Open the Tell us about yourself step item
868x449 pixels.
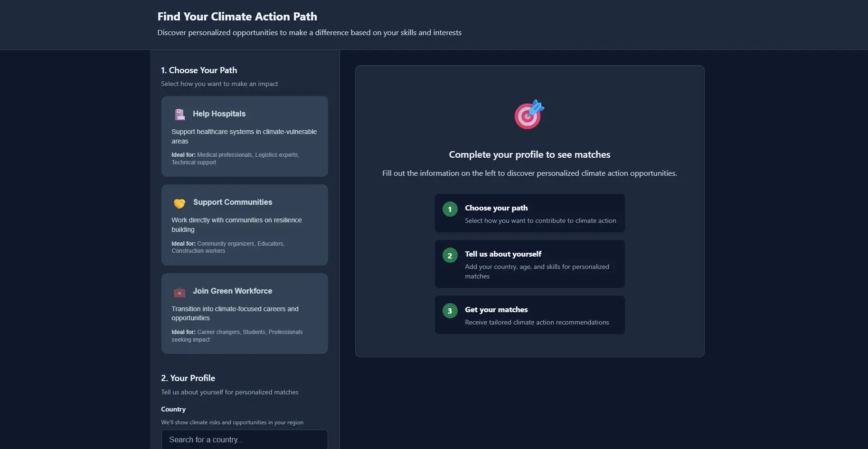click(x=529, y=264)
